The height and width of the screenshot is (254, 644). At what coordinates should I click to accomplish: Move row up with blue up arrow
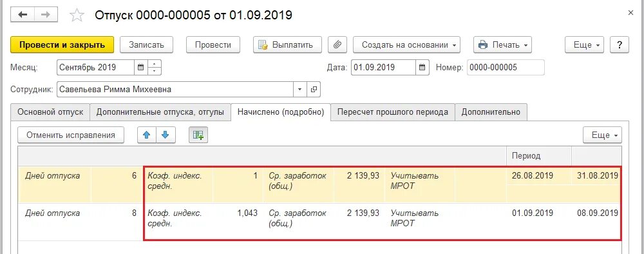coord(147,135)
